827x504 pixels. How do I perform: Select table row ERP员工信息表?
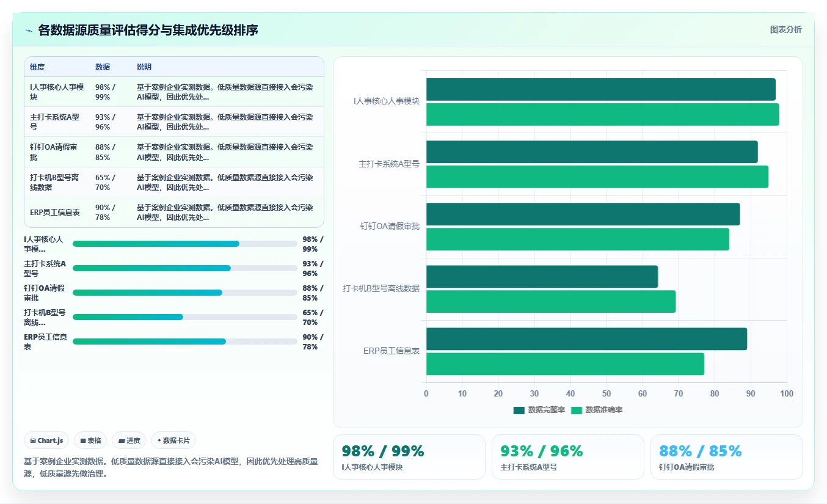coord(174,213)
